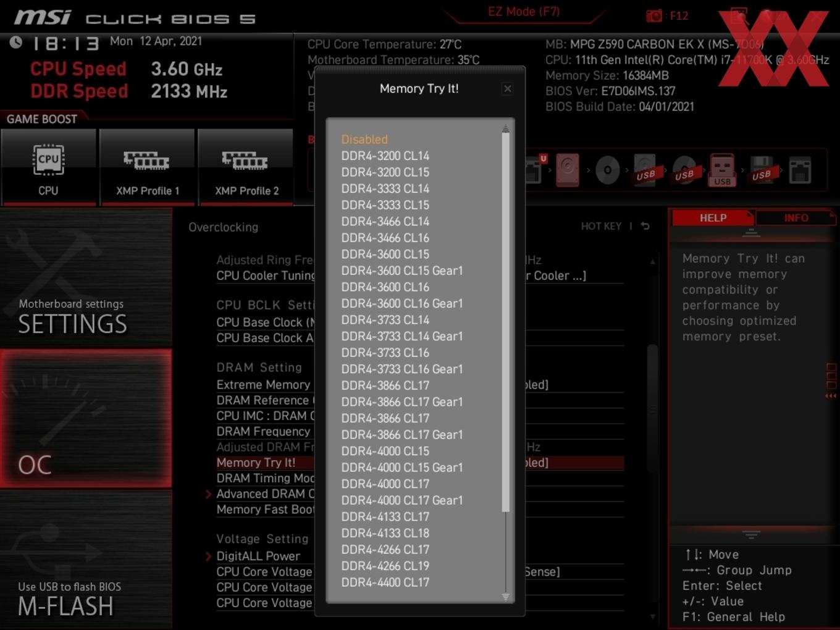
Task: Select DDR4-3333 CL15 preset
Action: 385,205
